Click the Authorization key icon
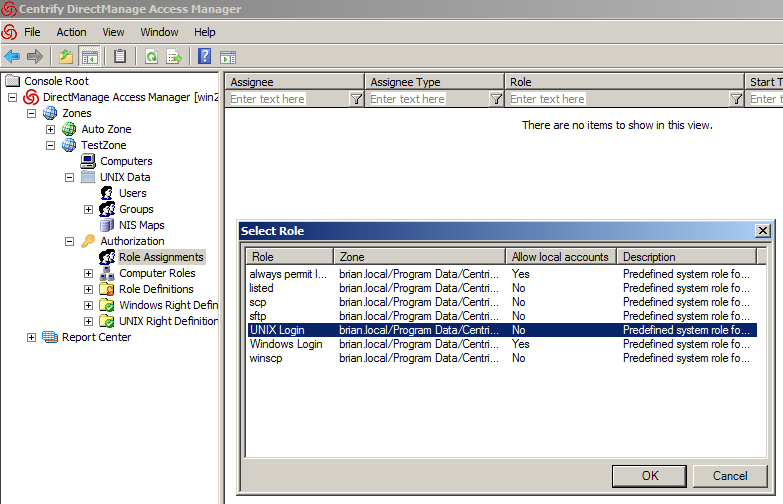The image size is (783, 504). point(88,241)
